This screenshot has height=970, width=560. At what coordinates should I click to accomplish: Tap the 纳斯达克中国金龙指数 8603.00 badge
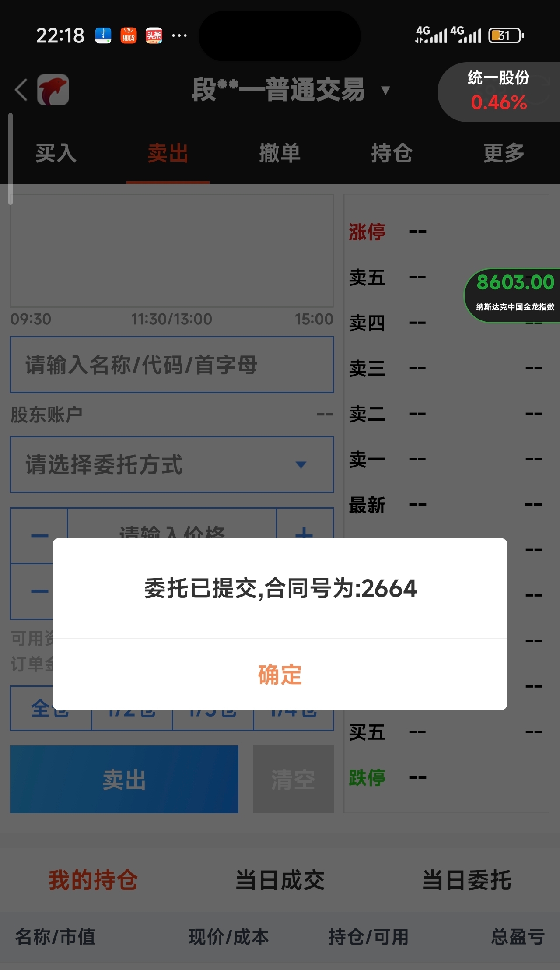coord(513,295)
